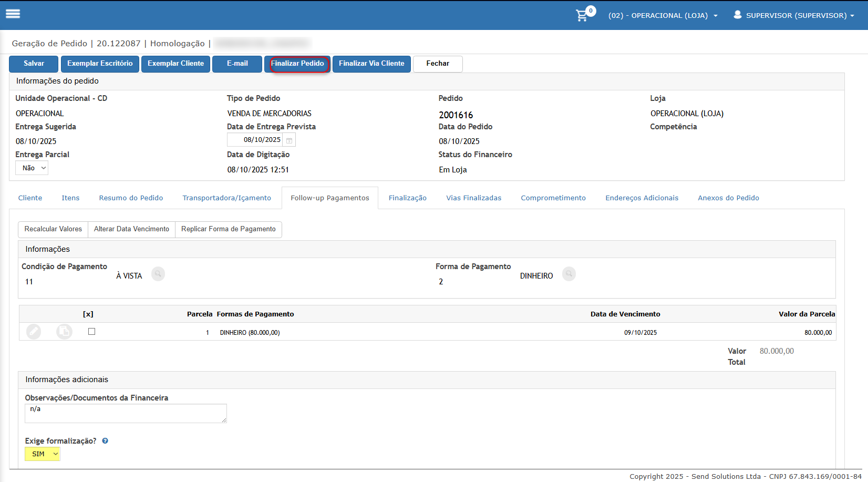Click the pencil edit icon on parcela row
Screen dimensions: 868x482
pyautogui.click(x=34, y=332)
